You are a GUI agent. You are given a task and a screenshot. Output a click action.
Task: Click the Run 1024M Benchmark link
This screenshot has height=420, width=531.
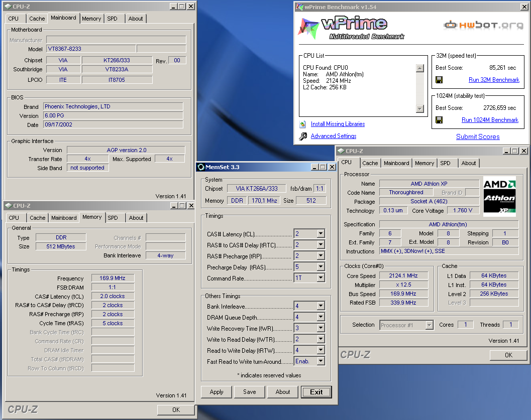pos(490,120)
